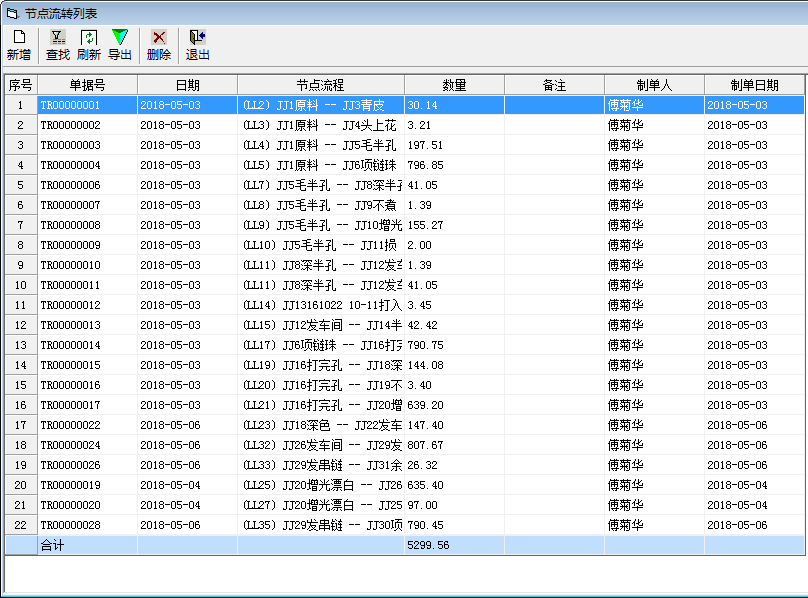
Task: Select document number TR00000016
Action: [88, 385]
